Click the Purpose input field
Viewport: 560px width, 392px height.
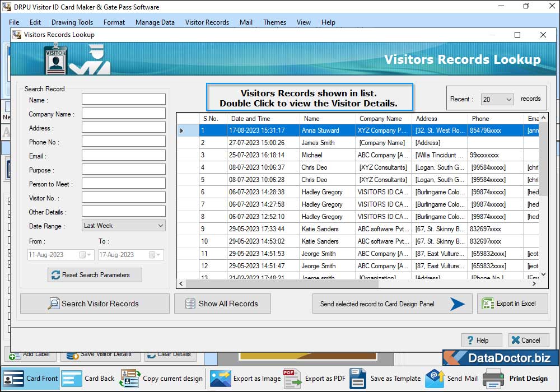coord(124,169)
